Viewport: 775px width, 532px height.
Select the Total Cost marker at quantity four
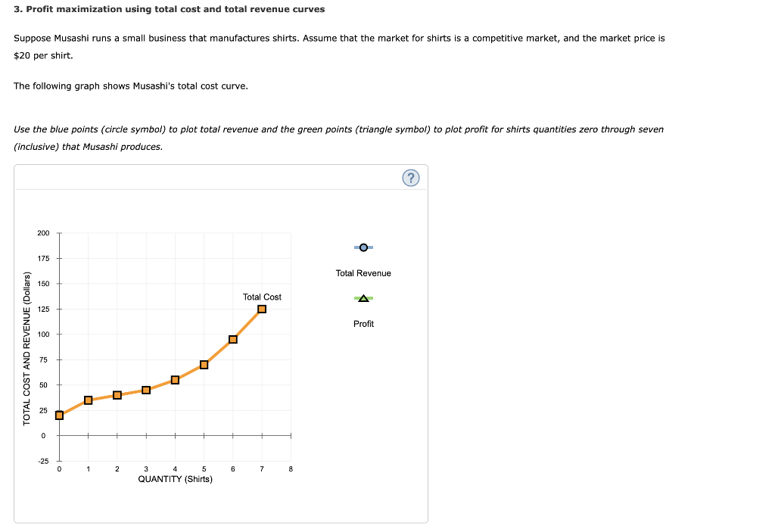pos(175,379)
